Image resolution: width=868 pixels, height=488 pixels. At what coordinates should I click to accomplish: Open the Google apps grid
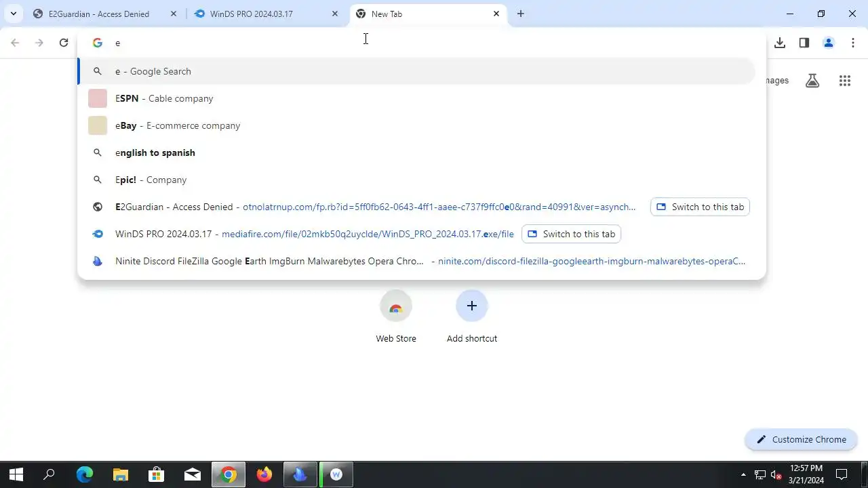tap(845, 81)
